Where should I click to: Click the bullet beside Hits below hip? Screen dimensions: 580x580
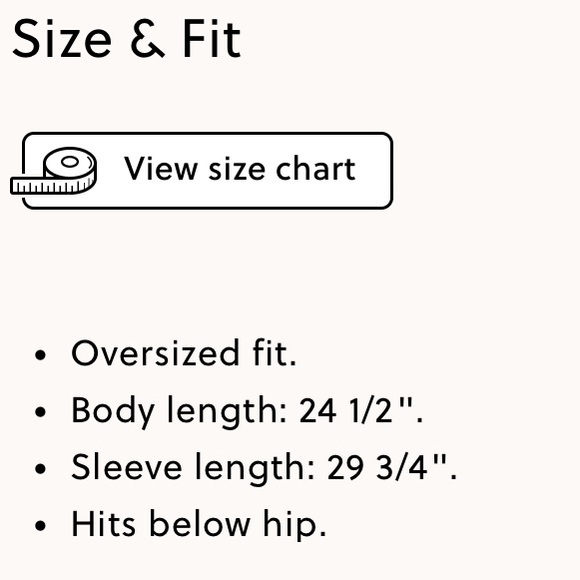pyautogui.click(x=40, y=526)
